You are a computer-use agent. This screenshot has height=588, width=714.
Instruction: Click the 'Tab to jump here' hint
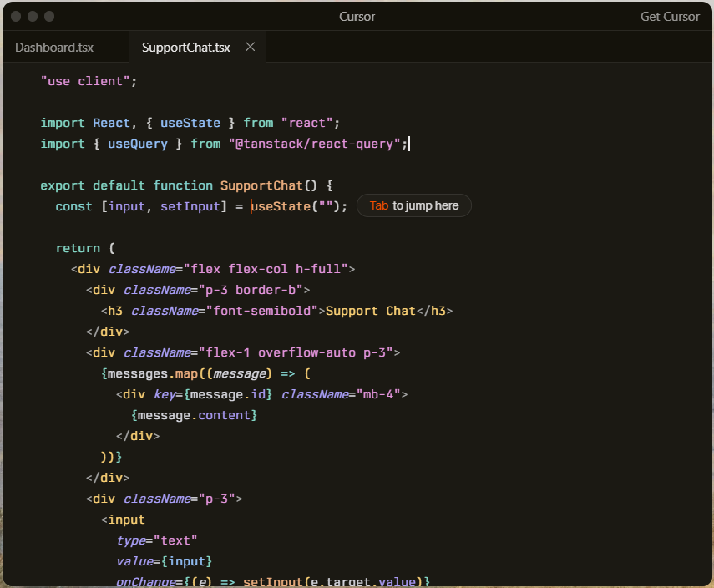(413, 205)
